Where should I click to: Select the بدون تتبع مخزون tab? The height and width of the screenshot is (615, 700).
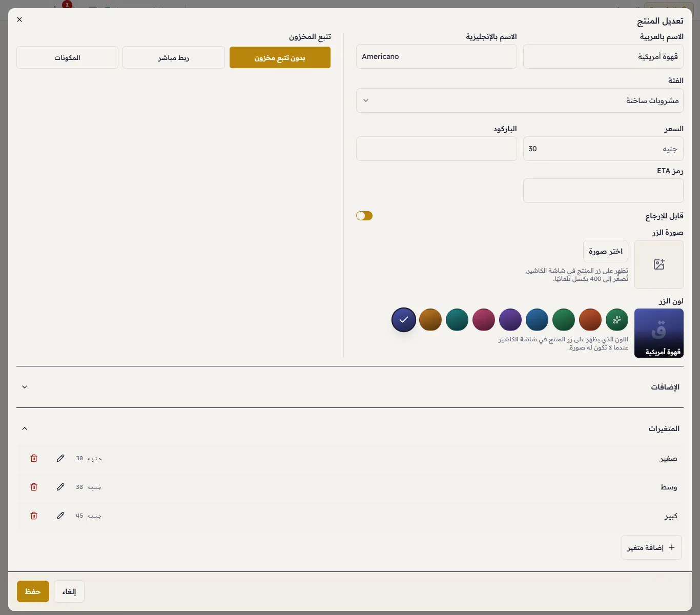tap(280, 58)
